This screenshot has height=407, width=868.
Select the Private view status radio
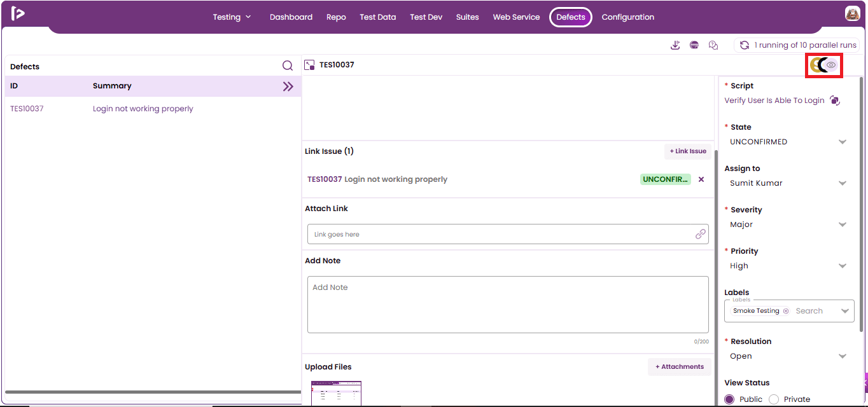774,399
